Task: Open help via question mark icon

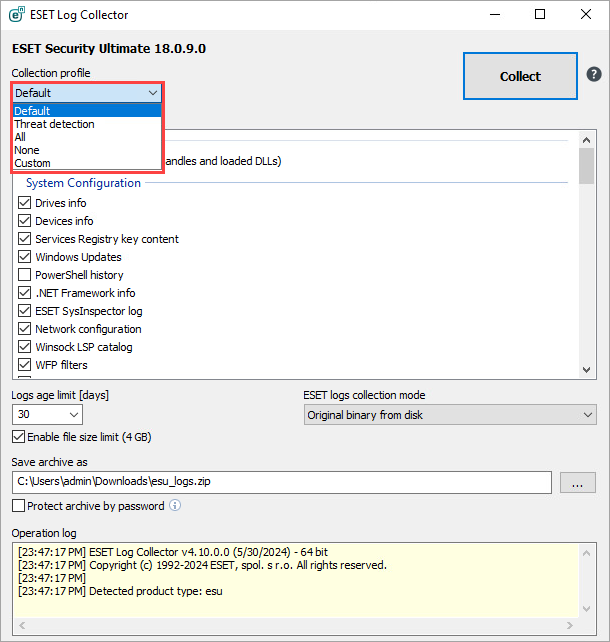Action: [594, 75]
